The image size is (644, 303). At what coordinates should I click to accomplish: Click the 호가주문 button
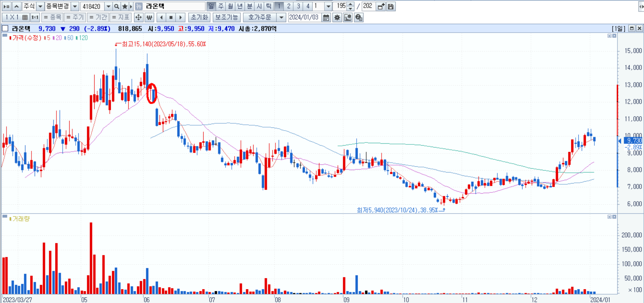pyautogui.click(x=260, y=17)
